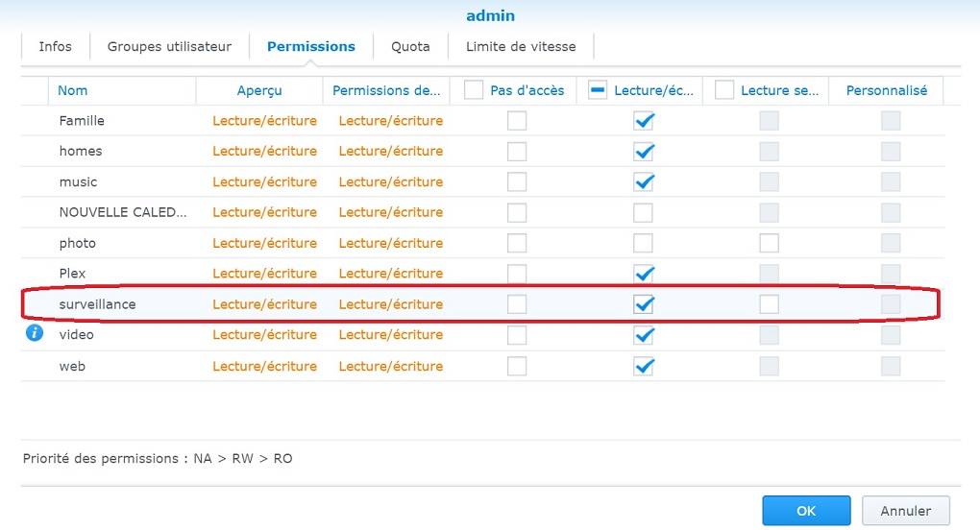This screenshot has height=530, width=980.
Task: Toggle the Lecture/écriture header checkbox
Action: tap(598, 90)
